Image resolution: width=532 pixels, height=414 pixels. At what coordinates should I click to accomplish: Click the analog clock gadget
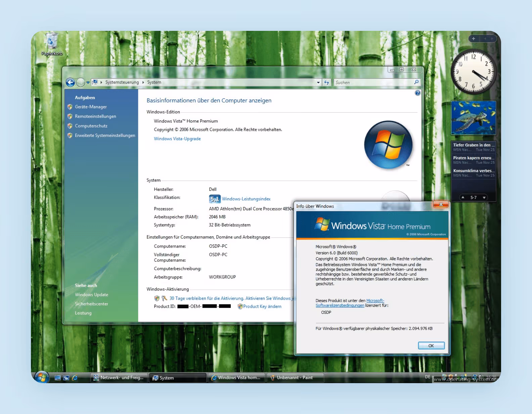[473, 71]
